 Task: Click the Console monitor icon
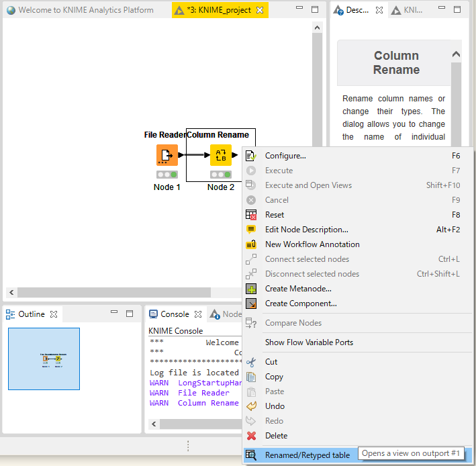[x=153, y=314]
